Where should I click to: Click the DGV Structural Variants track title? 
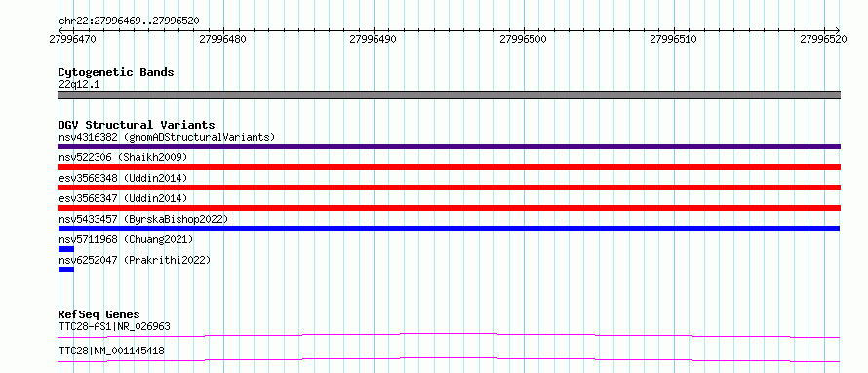[137, 125]
